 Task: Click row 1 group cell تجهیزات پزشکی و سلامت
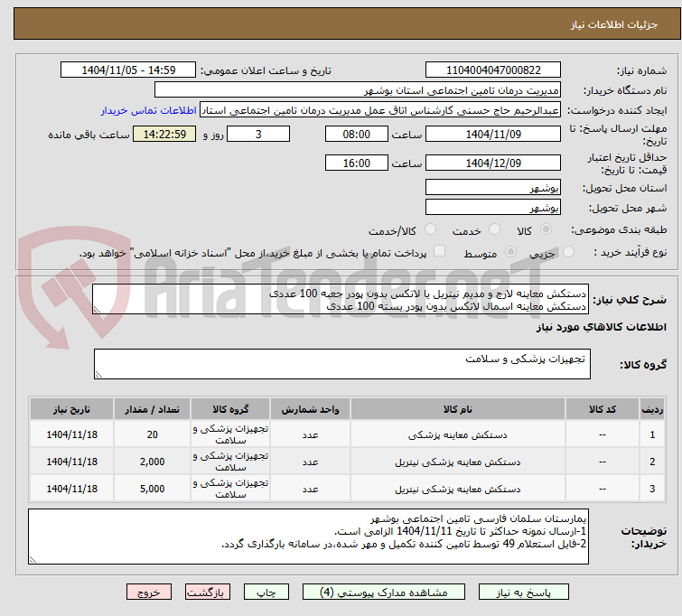pyautogui.click(x=230, y=434)
